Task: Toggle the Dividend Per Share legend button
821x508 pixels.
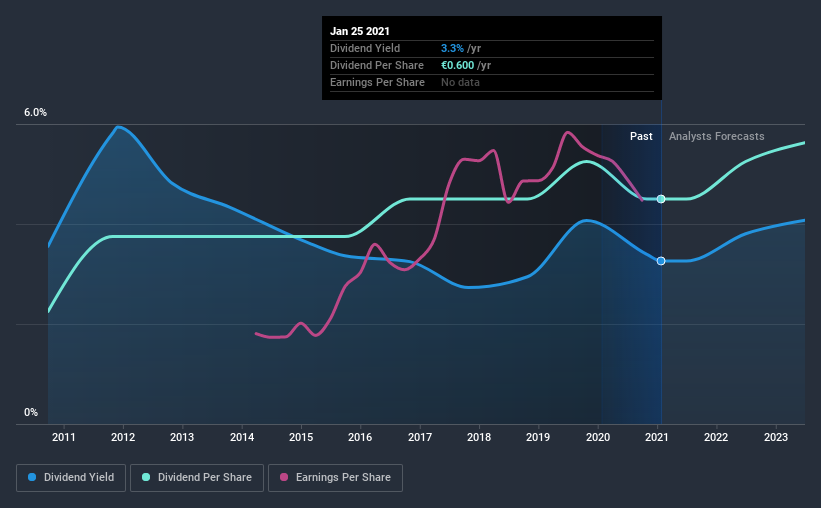Action: [x=197, y=478]
